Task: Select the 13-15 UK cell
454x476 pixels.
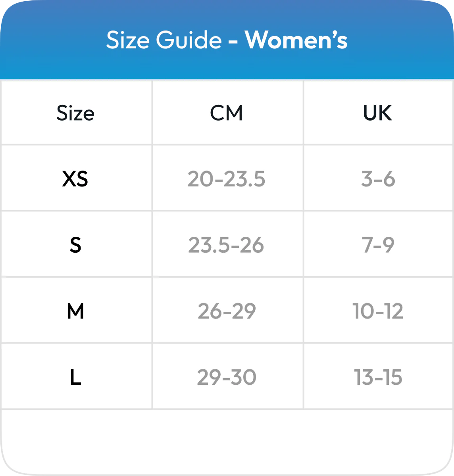Action: (378, 377)
